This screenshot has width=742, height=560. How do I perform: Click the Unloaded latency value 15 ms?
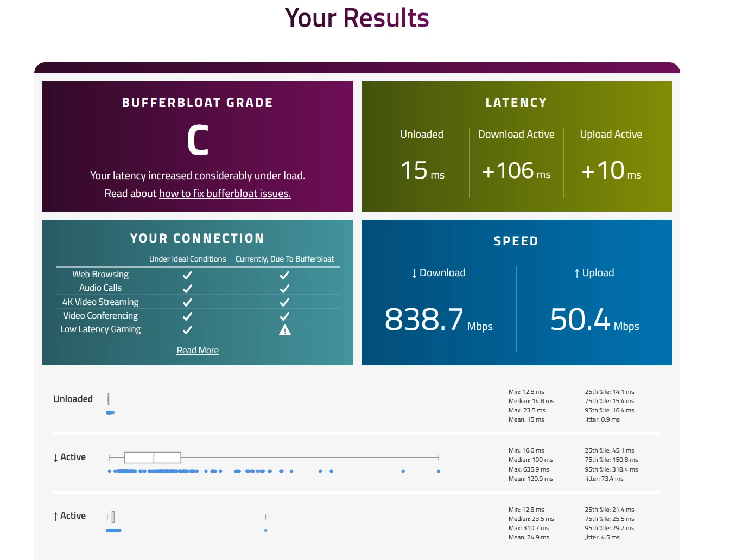422,170
